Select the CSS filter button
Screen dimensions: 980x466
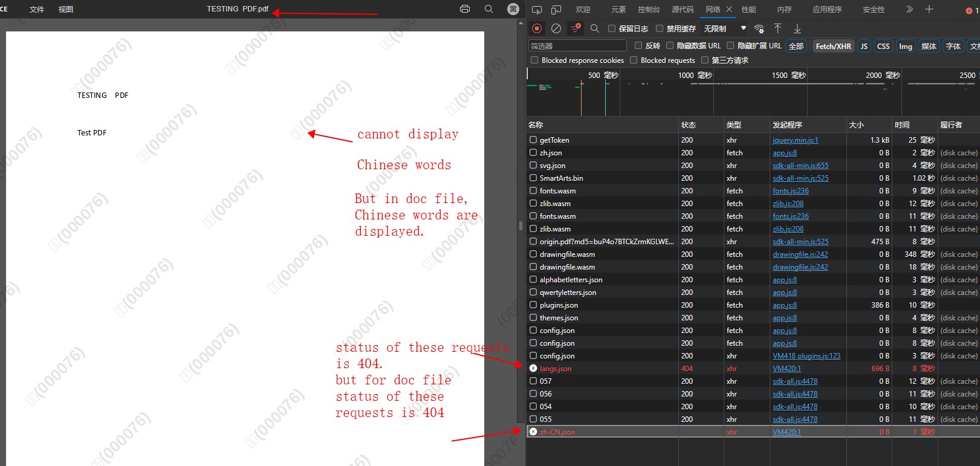(x=883, y=46)
